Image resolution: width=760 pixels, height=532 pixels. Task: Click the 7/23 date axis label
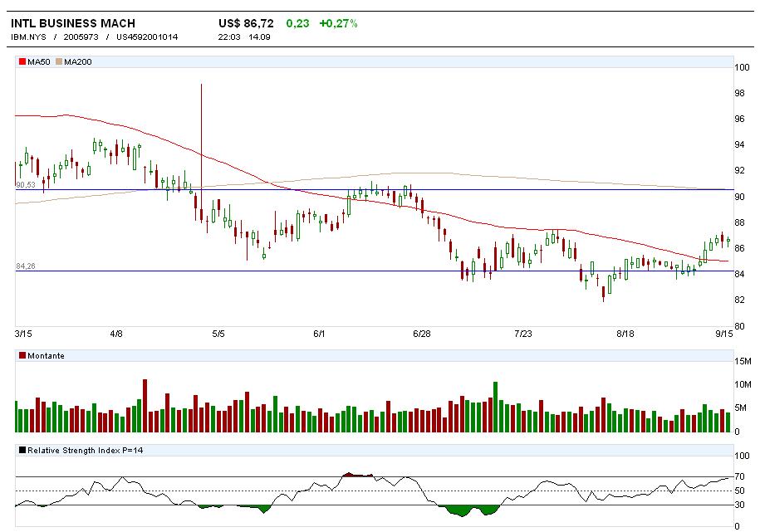(x=523, y=334)
